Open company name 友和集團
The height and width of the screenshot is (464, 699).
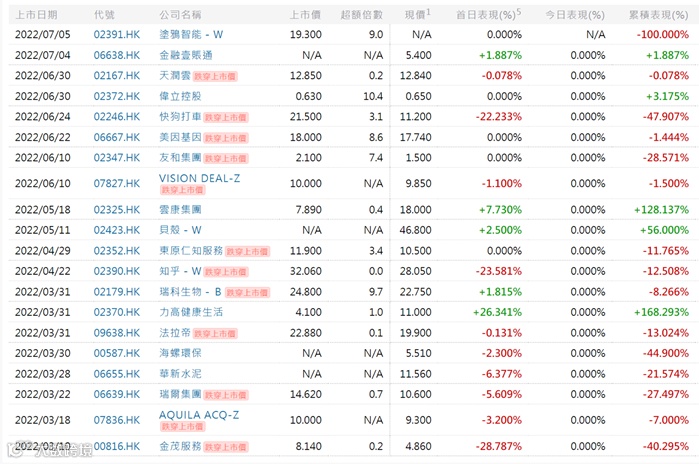pos(181,158)
